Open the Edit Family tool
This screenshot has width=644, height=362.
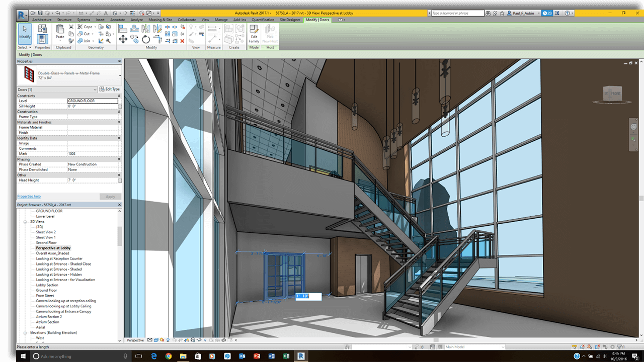254,34
